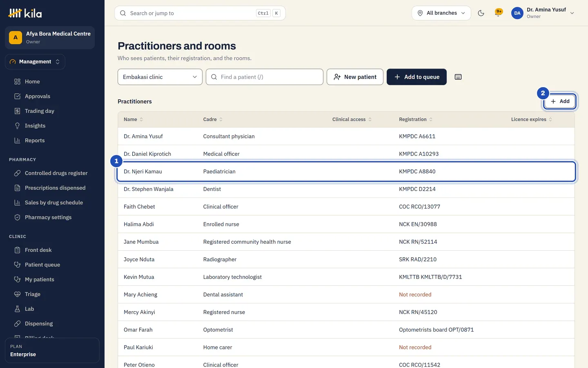
Task: Focus the Search or jump to field
Action: (200, 13)
